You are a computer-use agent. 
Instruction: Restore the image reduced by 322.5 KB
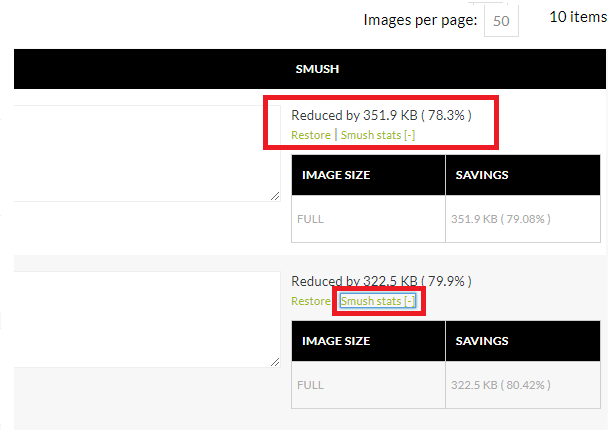(311, 301)
